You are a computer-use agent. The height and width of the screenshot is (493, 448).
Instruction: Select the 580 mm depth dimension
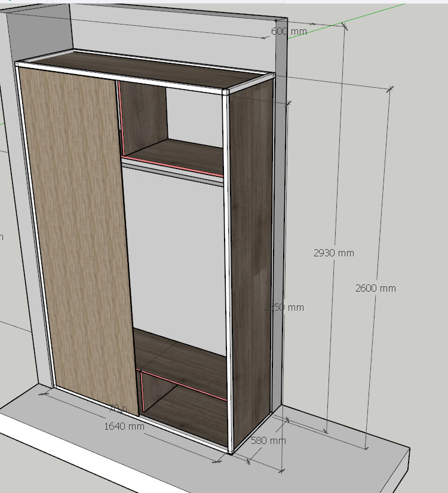pos(268,441)
